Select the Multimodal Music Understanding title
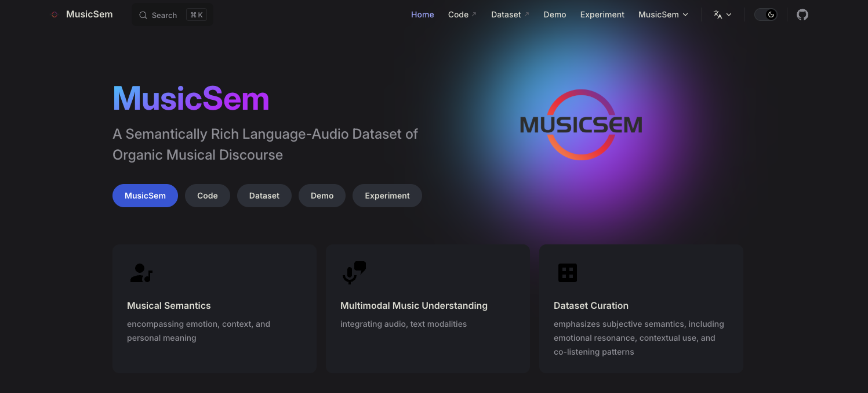This screenshot has width=868, height=393. pyautogui.click(x=414, y=305)
